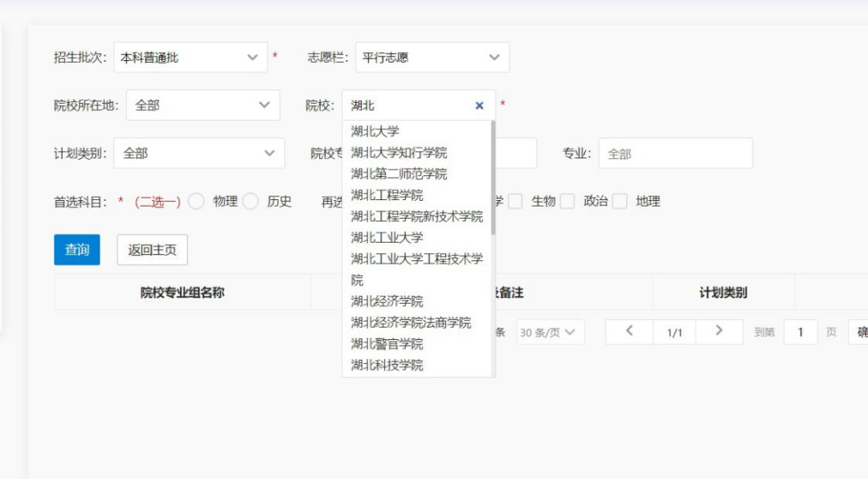Viewport: 868px width, 479px height.
Task: Choose 湖北工程学院 from the list
Action: tap(417, 195)
